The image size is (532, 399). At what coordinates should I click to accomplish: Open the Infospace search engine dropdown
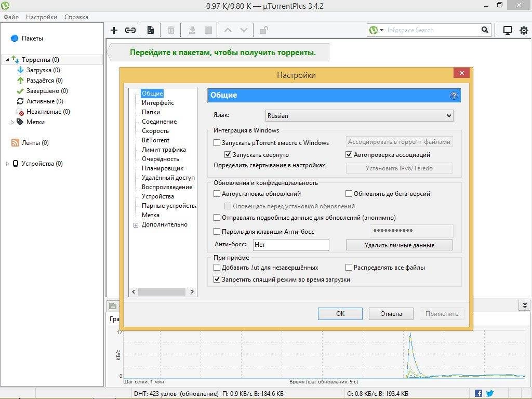pos(382,30)
